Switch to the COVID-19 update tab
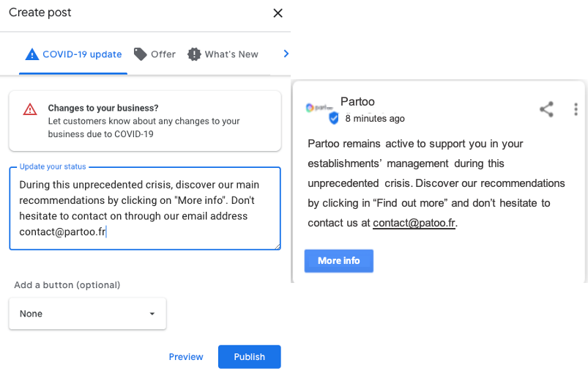The height and width of the screenshot is (379, 588). (73, 54)
